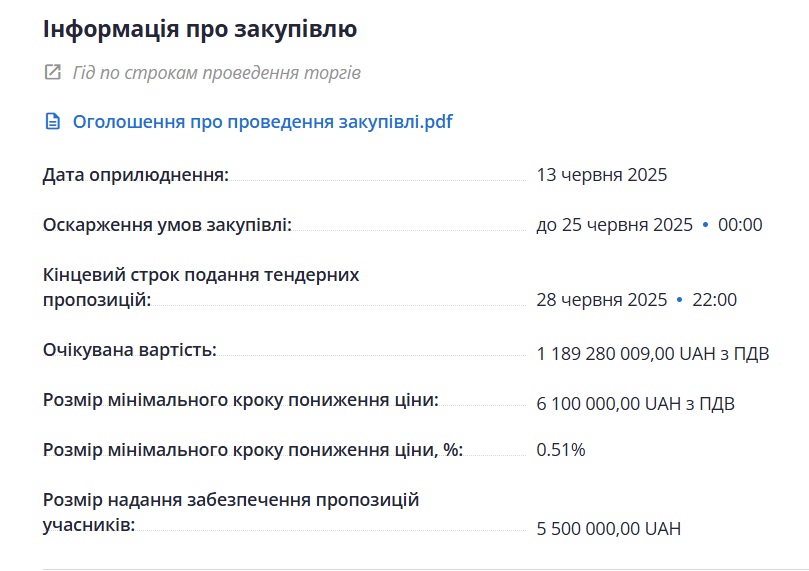This screenshot has height=571, width=809.
Task: Click the Розмір надання забезпечення пропозицій учасників label
Action: pyautogui.click(x=231, y=512)
